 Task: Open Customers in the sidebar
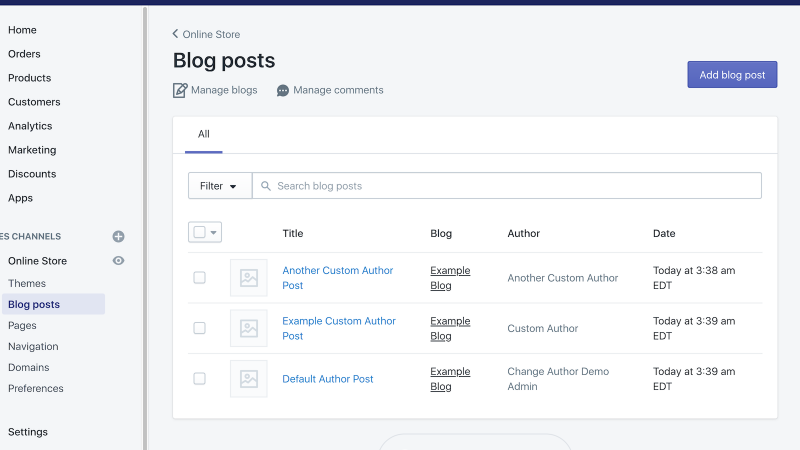pyautogui.click(x=34, y=102)
